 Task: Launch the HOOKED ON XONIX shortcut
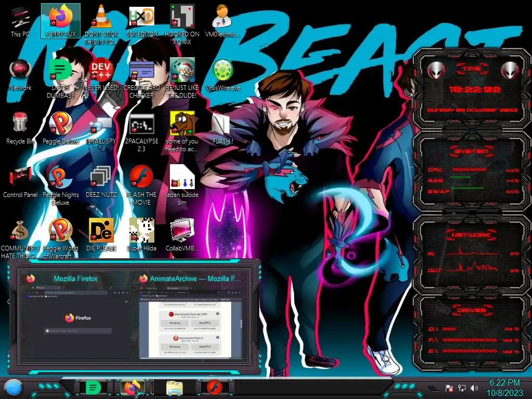182,24
